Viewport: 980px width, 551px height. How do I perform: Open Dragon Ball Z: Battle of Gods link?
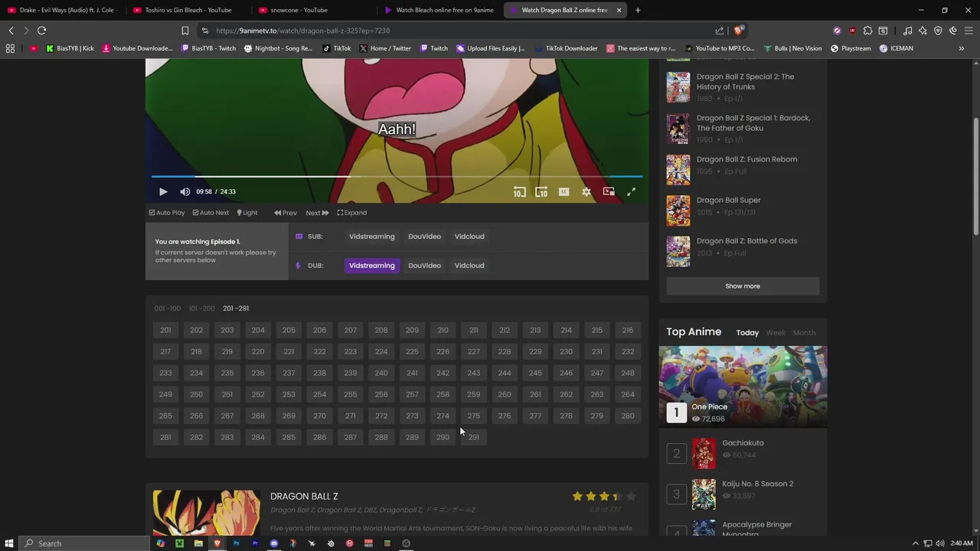746,241
